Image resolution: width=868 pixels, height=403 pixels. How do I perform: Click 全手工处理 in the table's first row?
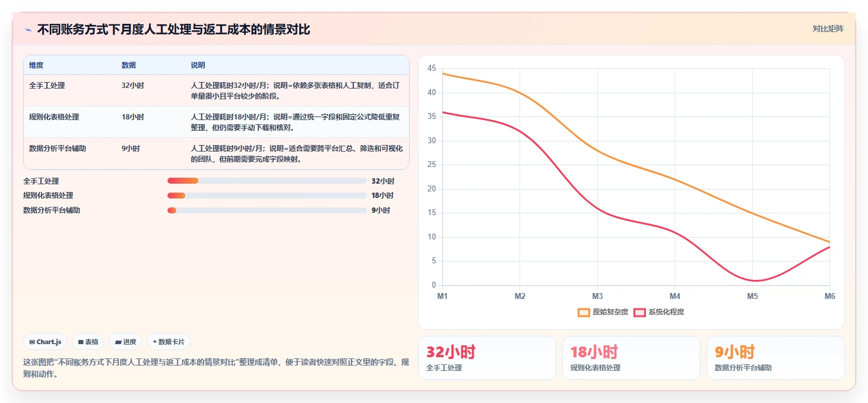[x=47, y=85]
